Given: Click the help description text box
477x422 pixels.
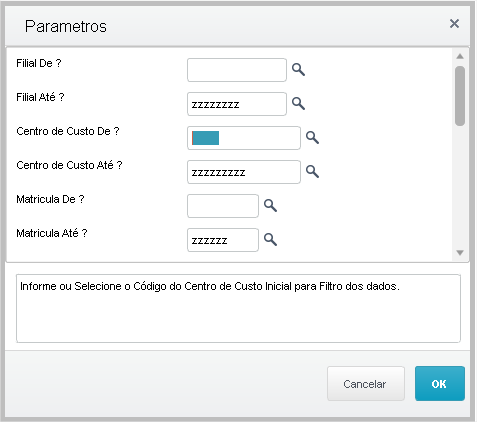Looking at the screenshot, I should click(238, 308).
